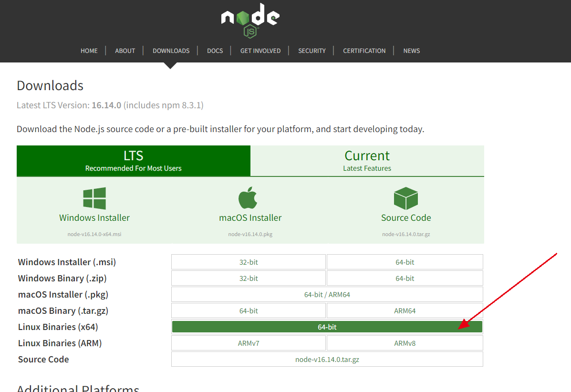Open the NEWS page
This screenshot has width=571, height=392.
pyautogui.click(x=411, y=51)
